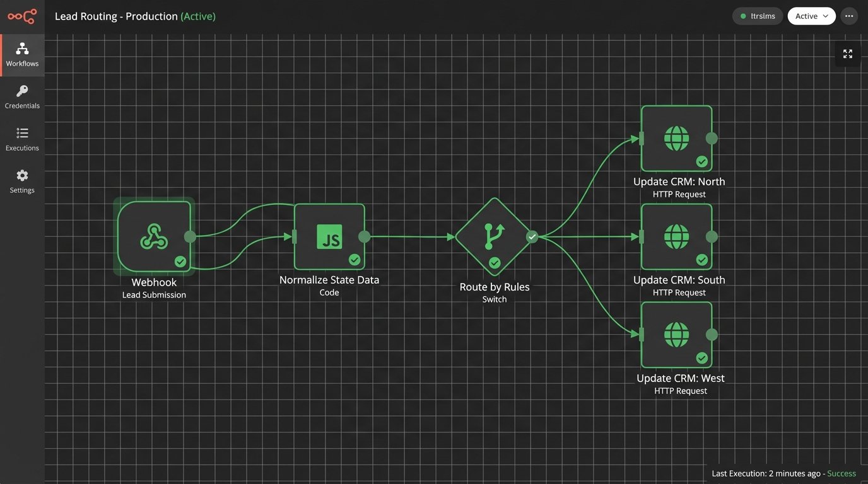868x484 pixels.
Task: Click the app logo in the top-left corner
Action: [22, 16]
